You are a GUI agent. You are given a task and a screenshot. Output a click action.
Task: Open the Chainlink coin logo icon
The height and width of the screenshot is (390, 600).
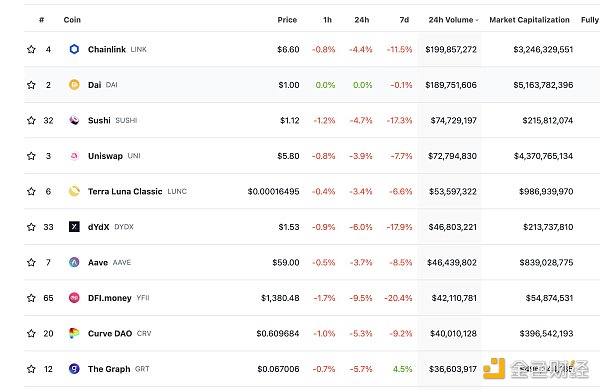click(x=74, y=49)
